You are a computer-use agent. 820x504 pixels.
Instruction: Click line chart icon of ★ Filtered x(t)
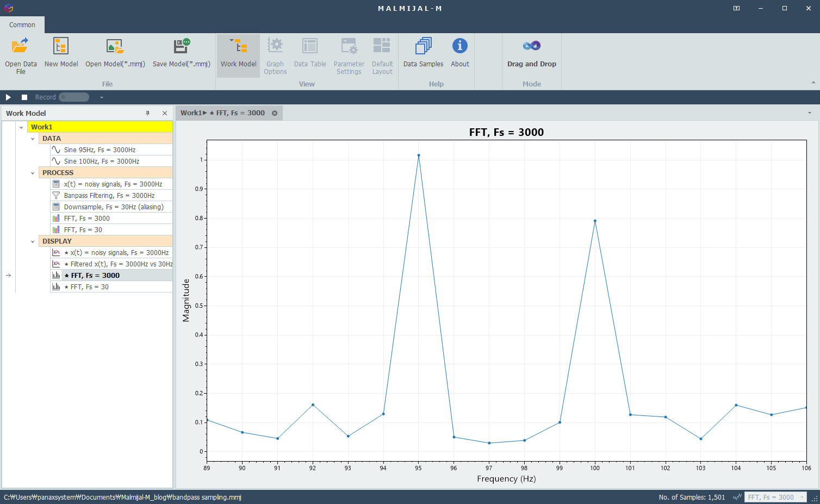point(56,264)
